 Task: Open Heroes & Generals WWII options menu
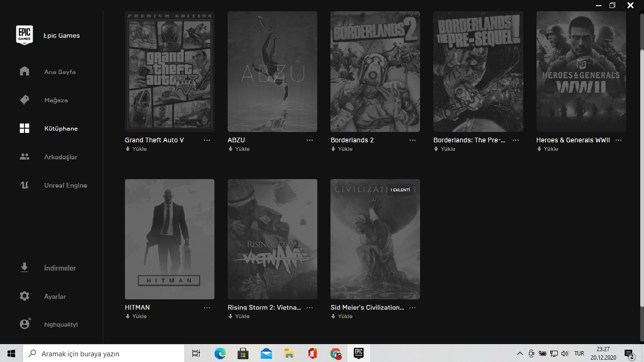(619, 140)
